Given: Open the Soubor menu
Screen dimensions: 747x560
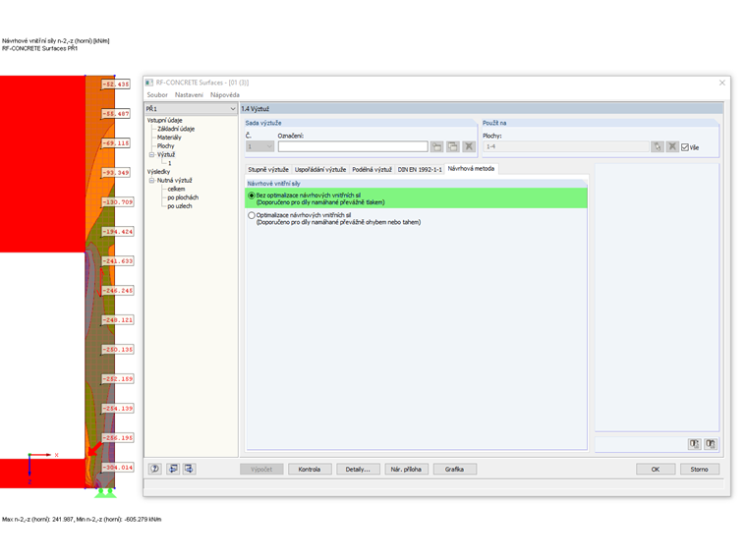Looking at the screenshot, I should pyautogui.click(x=157, y=94).
